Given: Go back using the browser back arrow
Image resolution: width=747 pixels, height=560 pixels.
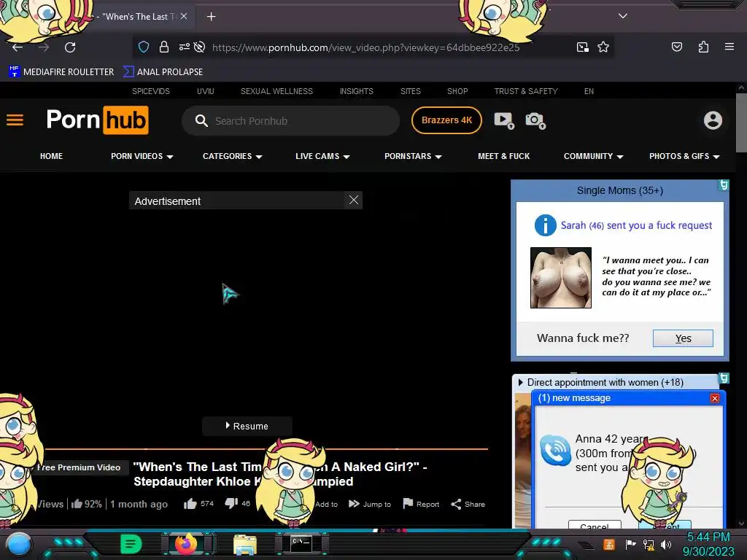Looking at the screenshot, I should [x=18, y=47].
